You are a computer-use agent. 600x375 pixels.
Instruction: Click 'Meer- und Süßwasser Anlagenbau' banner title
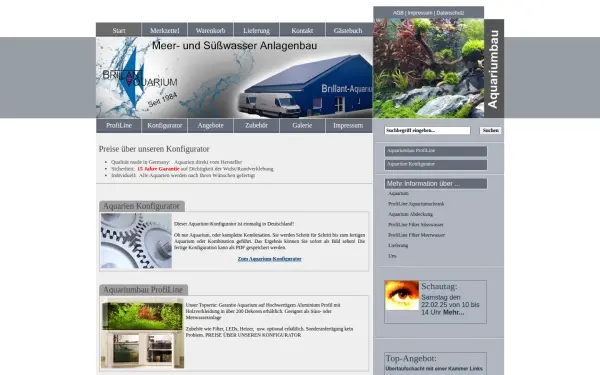[x=235, y=46]
